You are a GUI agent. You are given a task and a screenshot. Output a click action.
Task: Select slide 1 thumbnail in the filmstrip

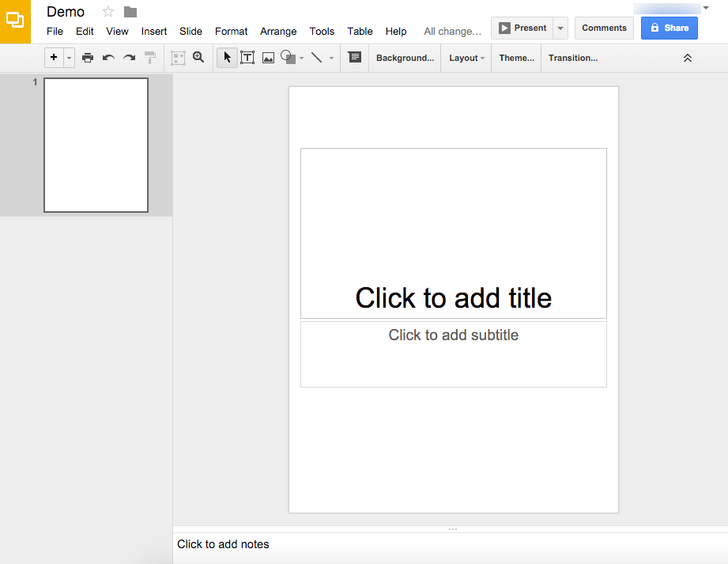(96, 145)
